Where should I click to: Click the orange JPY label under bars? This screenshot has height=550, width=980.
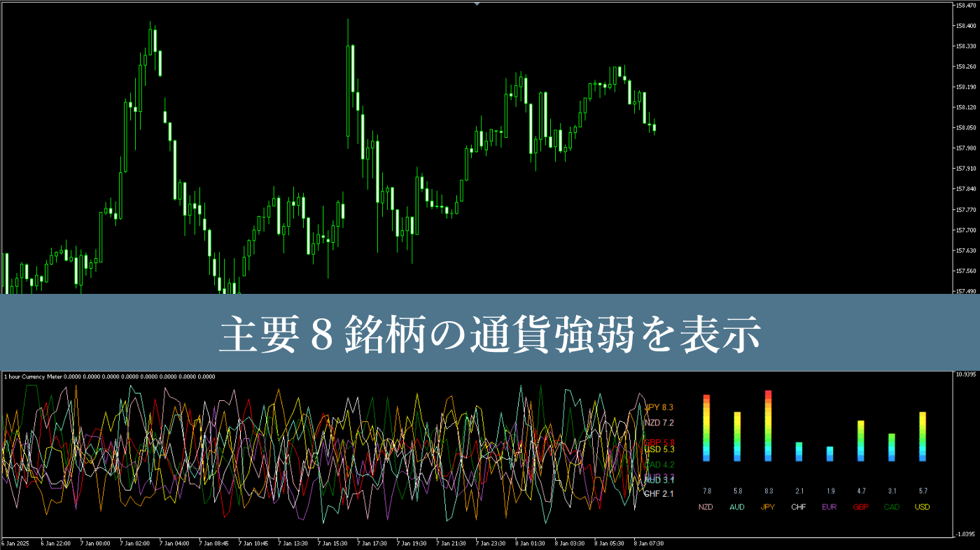[768, 507]
